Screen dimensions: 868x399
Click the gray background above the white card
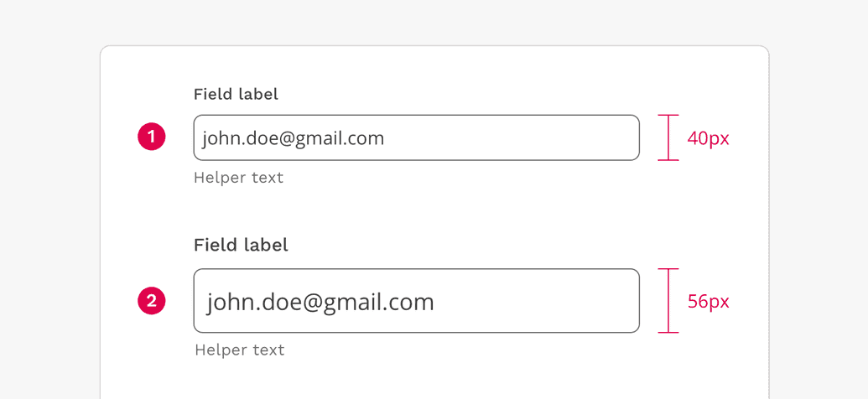(x=434, y=22)
